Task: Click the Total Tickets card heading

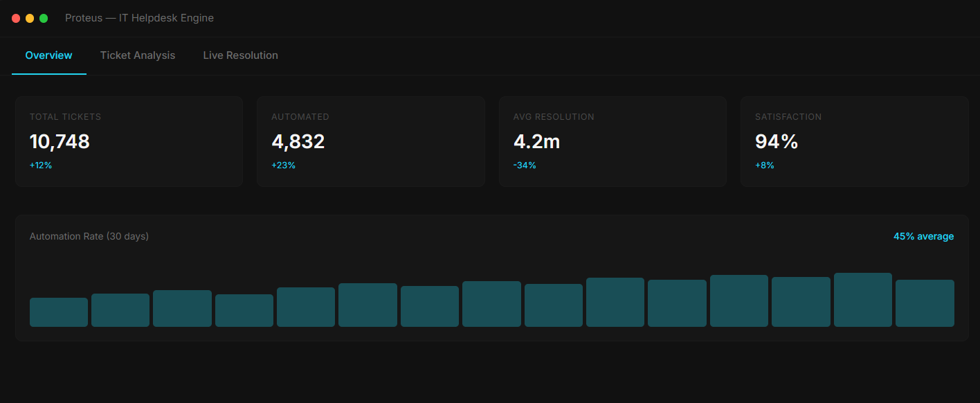Action: (x=65, y=117)
